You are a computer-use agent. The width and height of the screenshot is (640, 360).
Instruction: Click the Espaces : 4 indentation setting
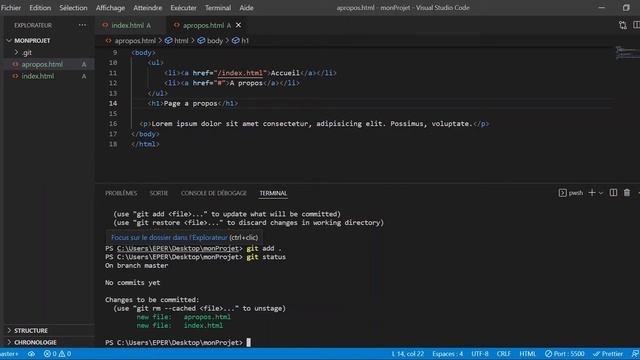click(447, 354)
